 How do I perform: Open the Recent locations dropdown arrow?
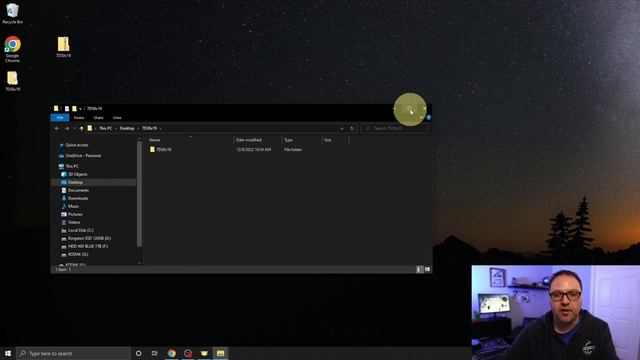tap(74, 128)
